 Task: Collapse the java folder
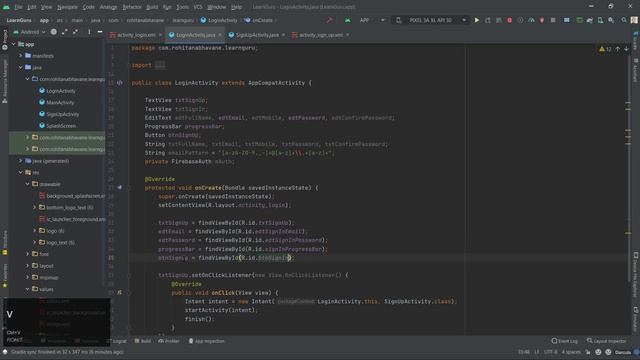pos(20,67)
